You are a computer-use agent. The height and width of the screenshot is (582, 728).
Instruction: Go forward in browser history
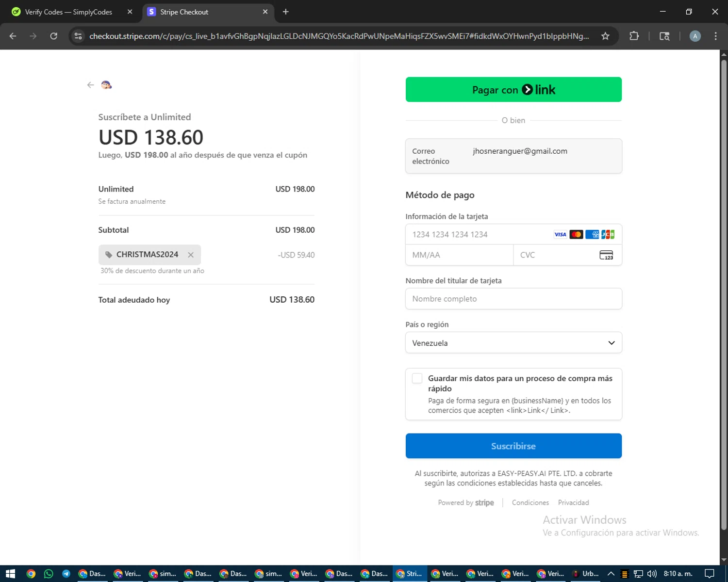pos(33,36)
